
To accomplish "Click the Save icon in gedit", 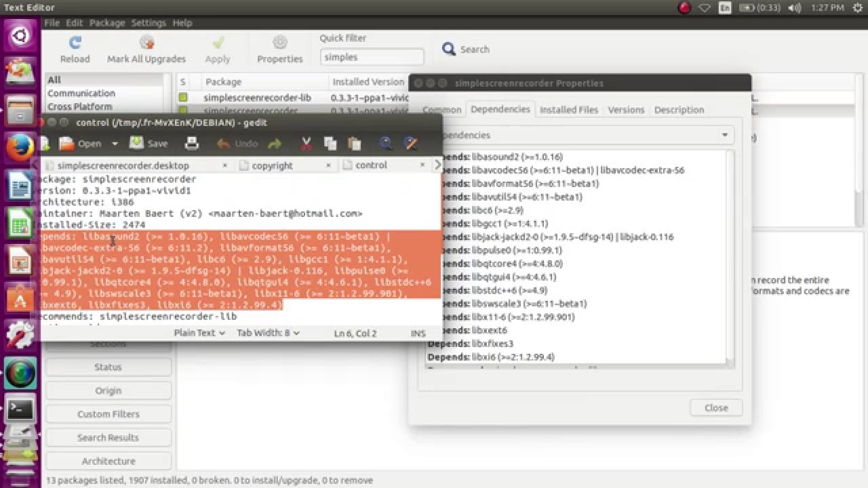I will [x=137, y=143].
